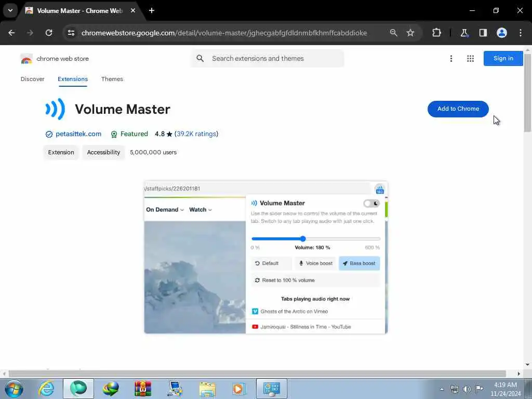532x399 pixels.
Task: Reload the current page
Action: (x=49, y=33)
